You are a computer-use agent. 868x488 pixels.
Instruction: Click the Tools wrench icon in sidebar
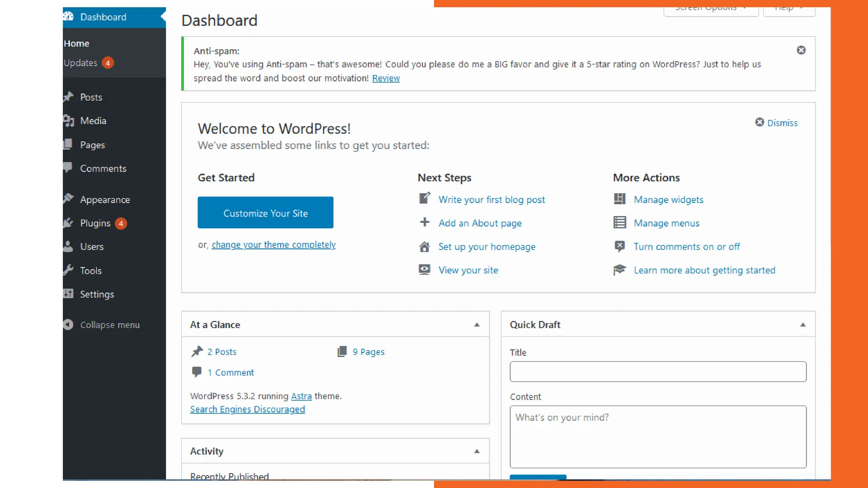click(68, 270)
